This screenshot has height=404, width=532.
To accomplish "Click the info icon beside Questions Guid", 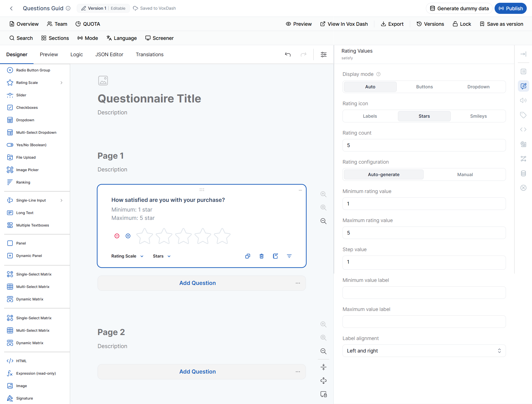I will pyautogui.click(x=68, y=8).
